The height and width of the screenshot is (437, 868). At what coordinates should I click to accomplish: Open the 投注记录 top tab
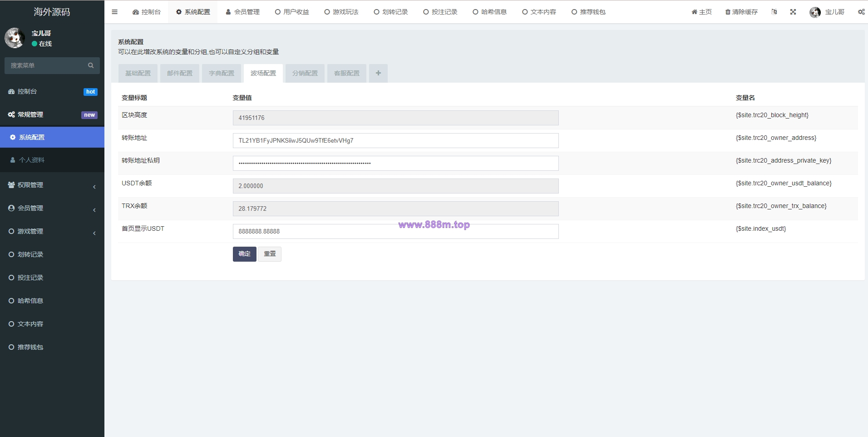click(440, 12)
